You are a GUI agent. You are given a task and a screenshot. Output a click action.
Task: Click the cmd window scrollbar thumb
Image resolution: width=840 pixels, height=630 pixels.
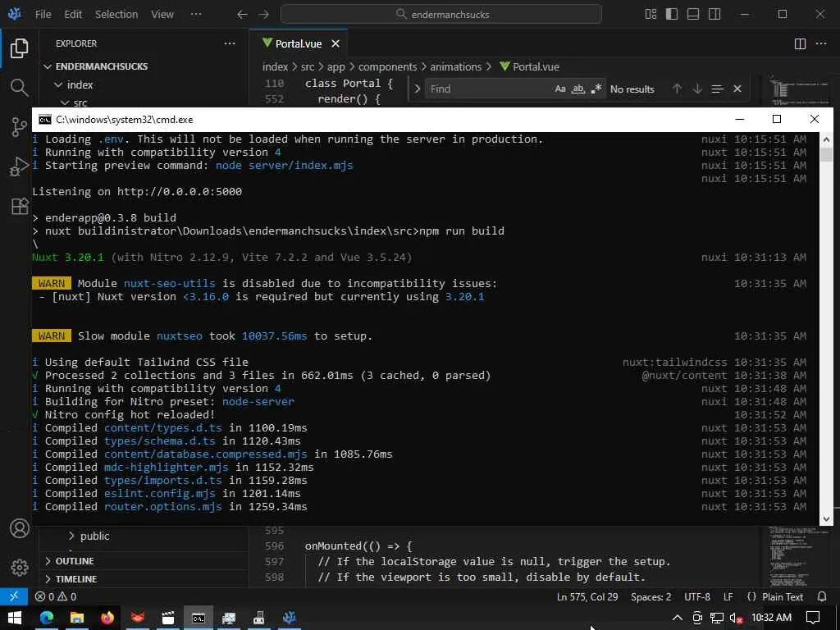(x=826, y=154)
